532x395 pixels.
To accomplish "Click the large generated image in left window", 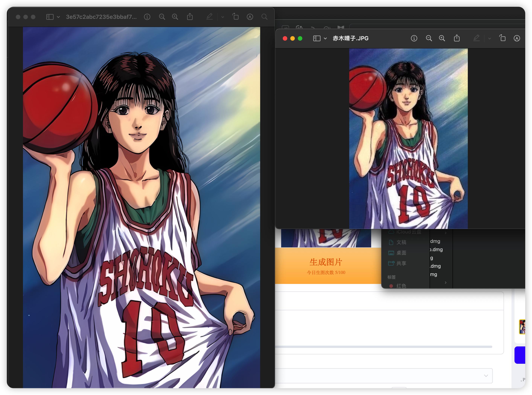I will [x=142, y=207].
